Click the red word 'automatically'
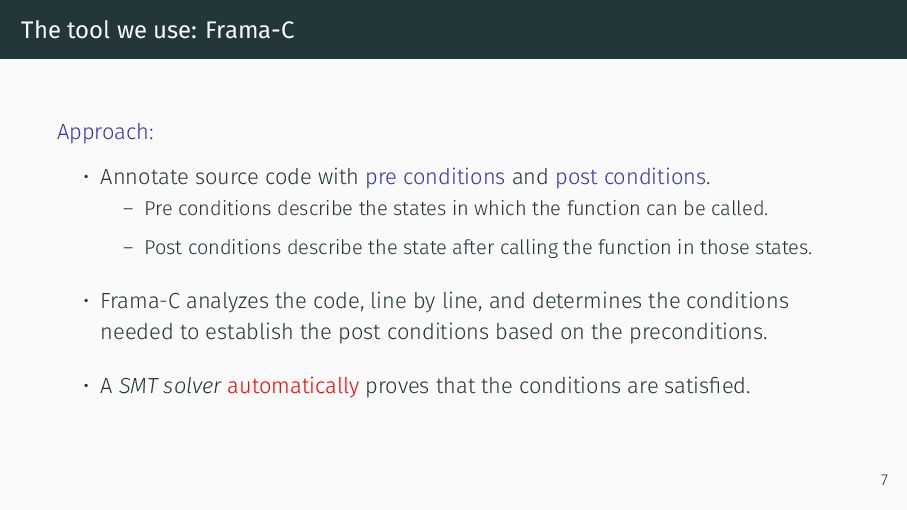Screen dimensions: 907x510 (x=293, y=386)
